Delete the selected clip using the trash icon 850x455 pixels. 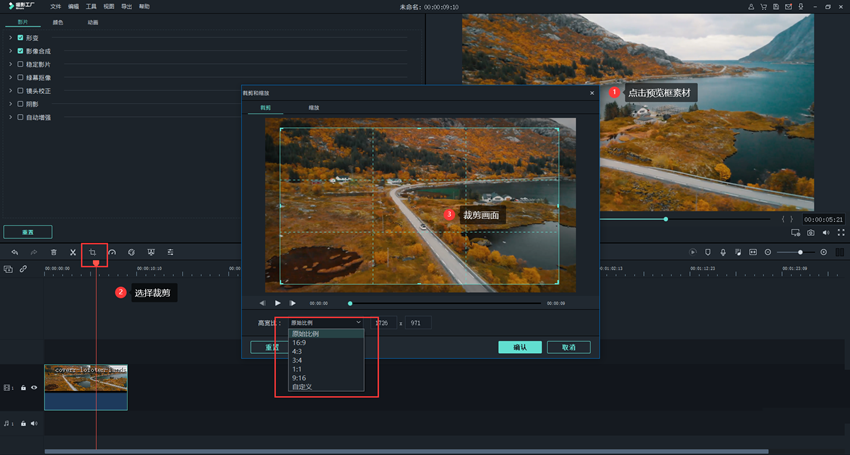pyautogui.click(x=54, y=252)
